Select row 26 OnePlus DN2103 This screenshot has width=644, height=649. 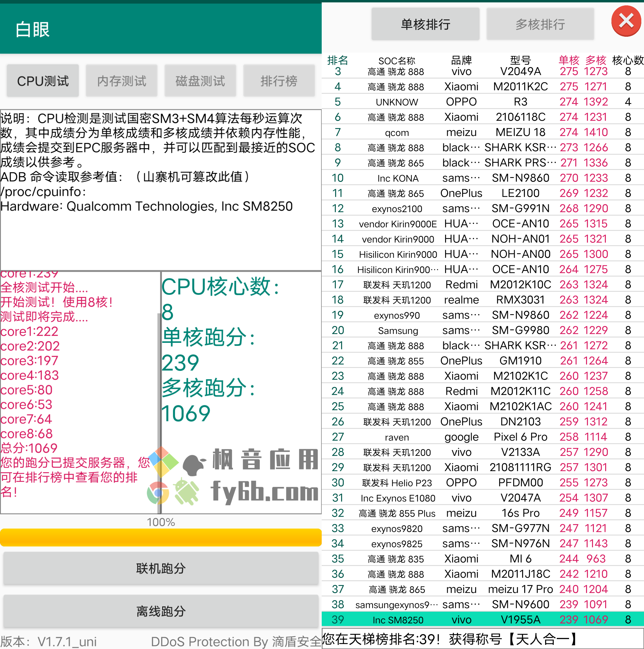click(x=483, y=422)
